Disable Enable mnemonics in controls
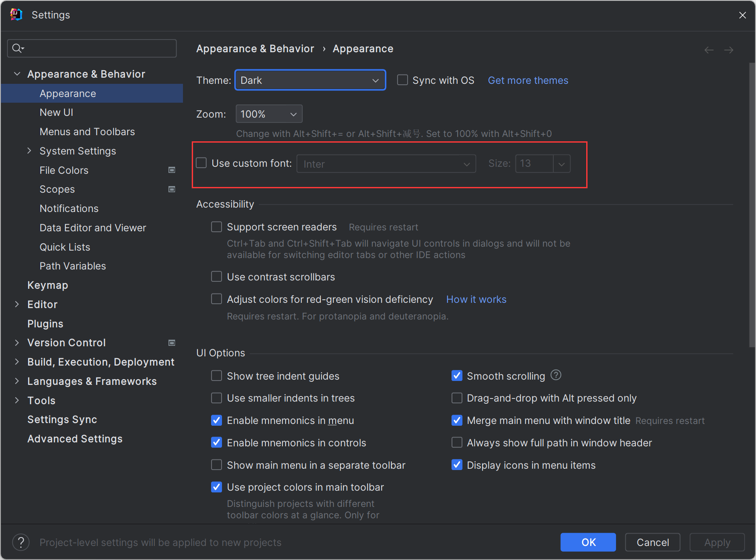 [216, 442]
